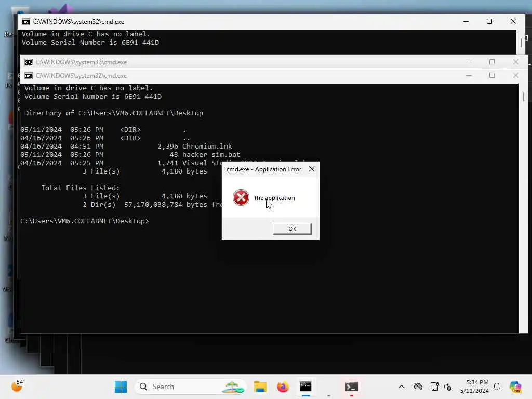The height and width of the screenshot is (399, 532).
Task: Maximize the back cmd.exe window
Action: [x=489, y=21]
